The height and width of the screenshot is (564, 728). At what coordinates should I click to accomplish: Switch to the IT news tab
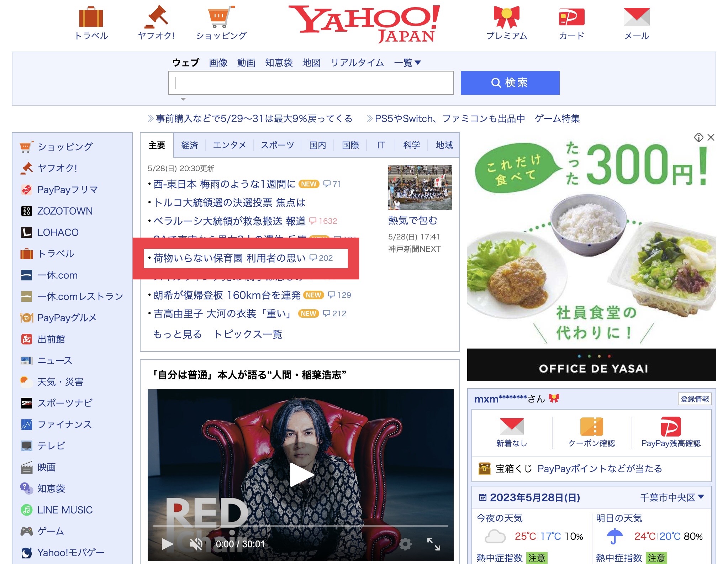click(x=381, y=145)
